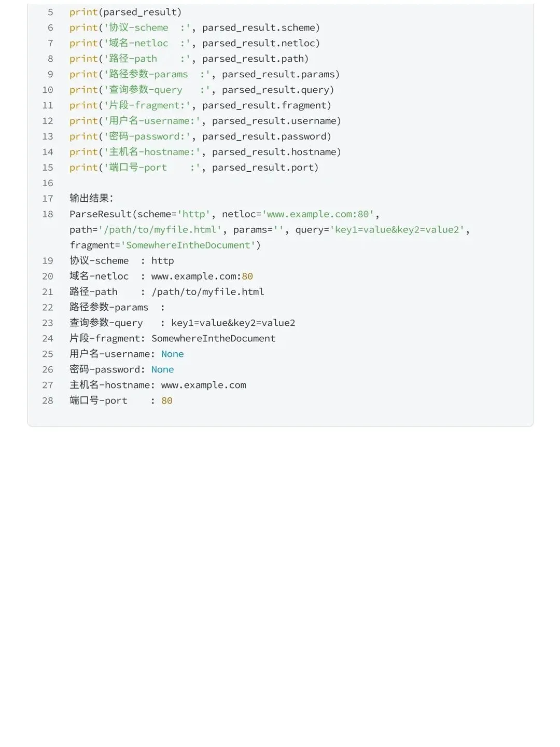560x747 pixels.
Task: Click line number 5 in the gutter
Action: point(50,12)
